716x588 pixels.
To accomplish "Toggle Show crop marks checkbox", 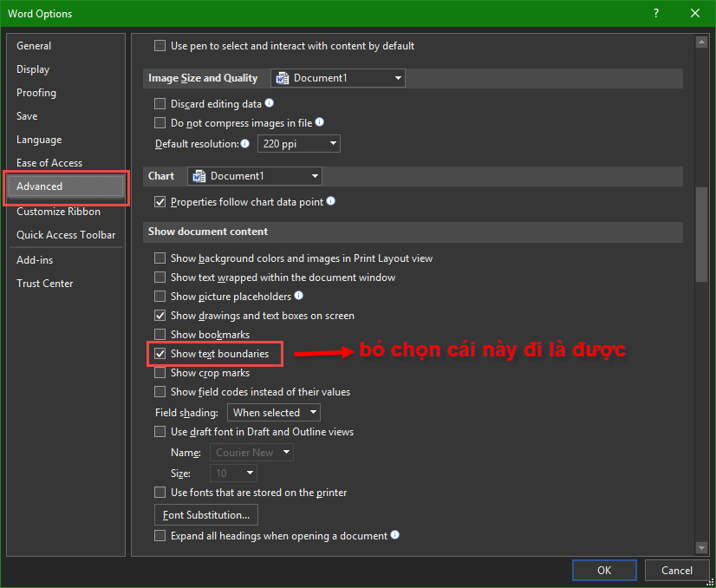I will click(x=159, y=373).
